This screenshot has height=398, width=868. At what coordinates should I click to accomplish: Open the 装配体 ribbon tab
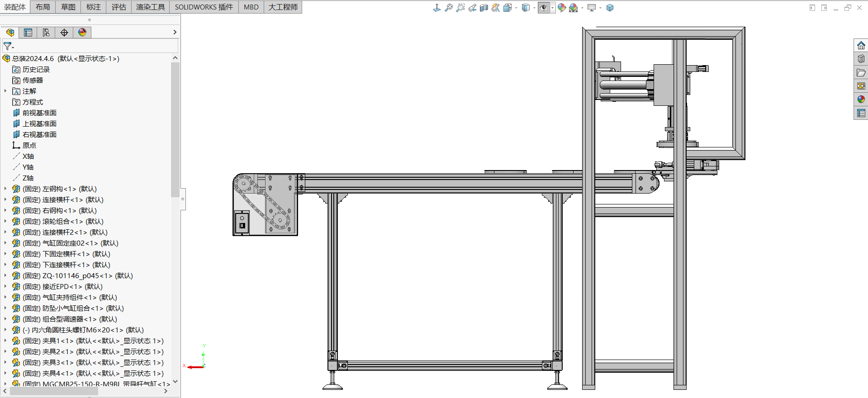tap(15, 7)
